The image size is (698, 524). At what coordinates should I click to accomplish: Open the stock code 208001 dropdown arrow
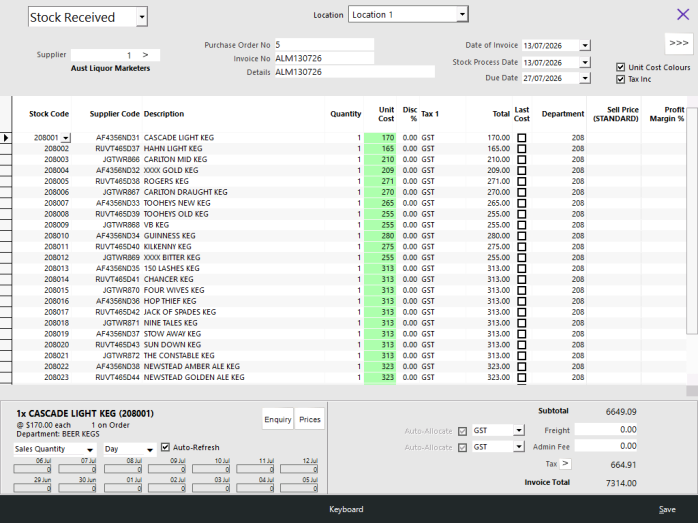(66, 138)
